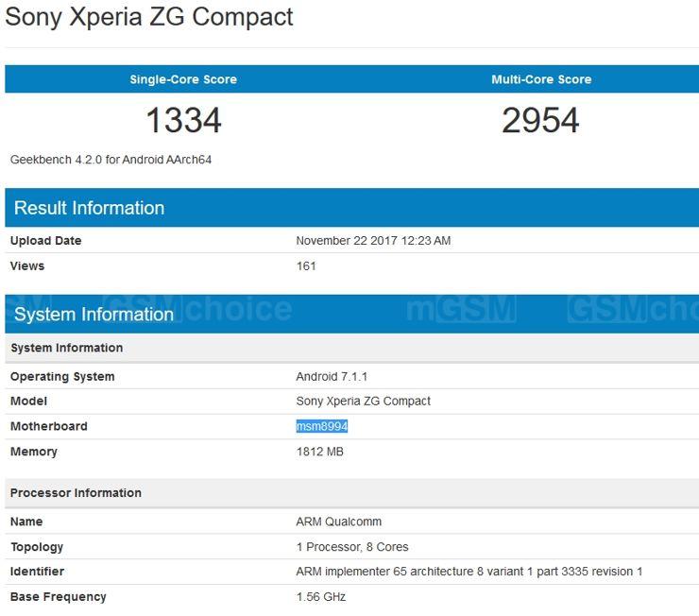Click the 1.56 GHz base frequency value
The height and width of the screenshot is (616, 699).
321,597
